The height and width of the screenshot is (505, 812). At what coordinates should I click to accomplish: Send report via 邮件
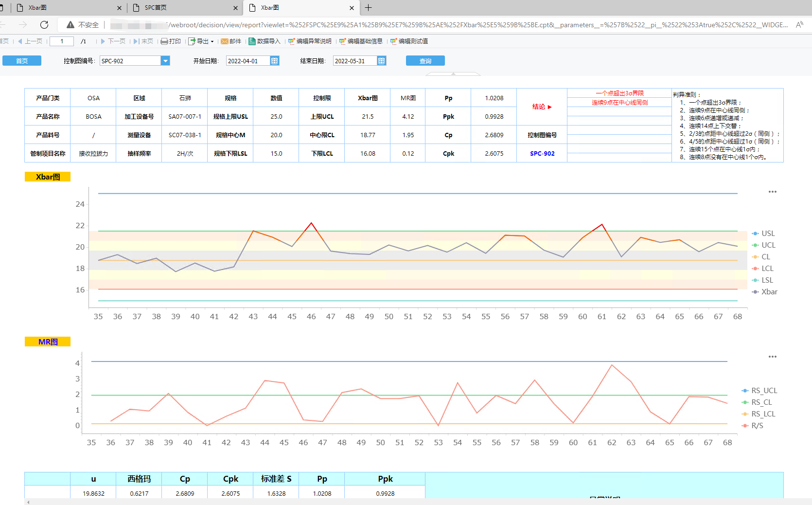[231, 41]
